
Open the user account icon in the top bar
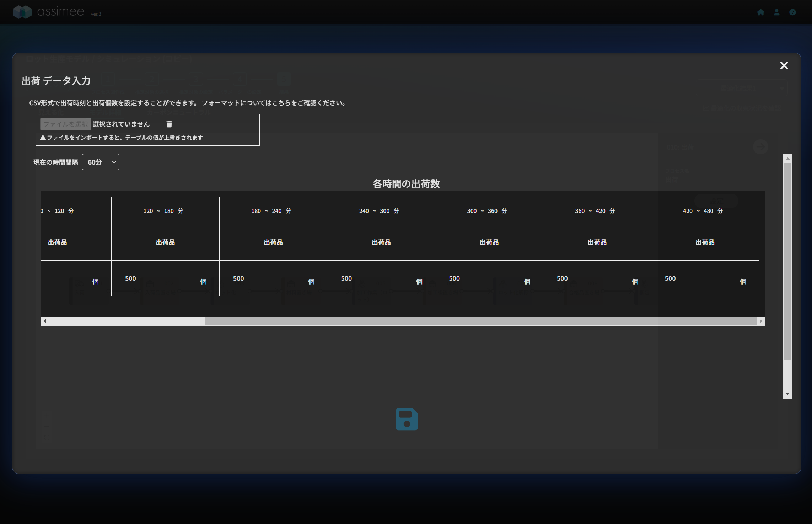point(776,12)
